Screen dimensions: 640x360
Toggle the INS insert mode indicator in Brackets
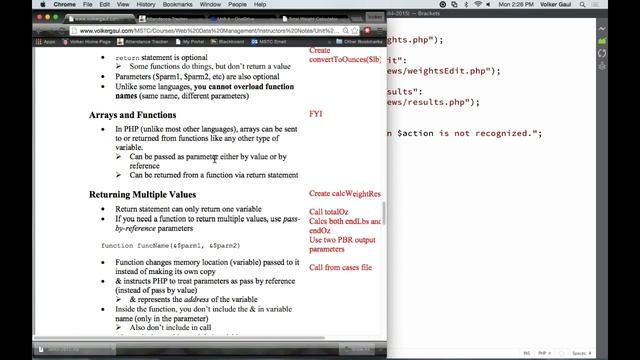[527, 353]
